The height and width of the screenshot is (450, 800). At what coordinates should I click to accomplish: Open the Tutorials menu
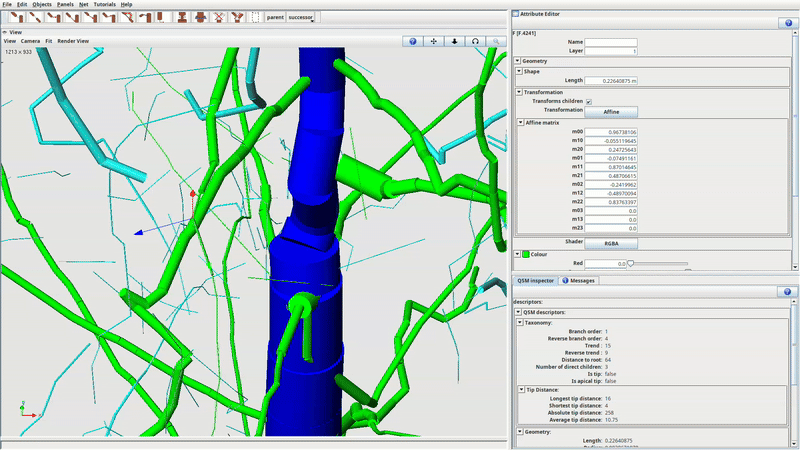point(105,4)
